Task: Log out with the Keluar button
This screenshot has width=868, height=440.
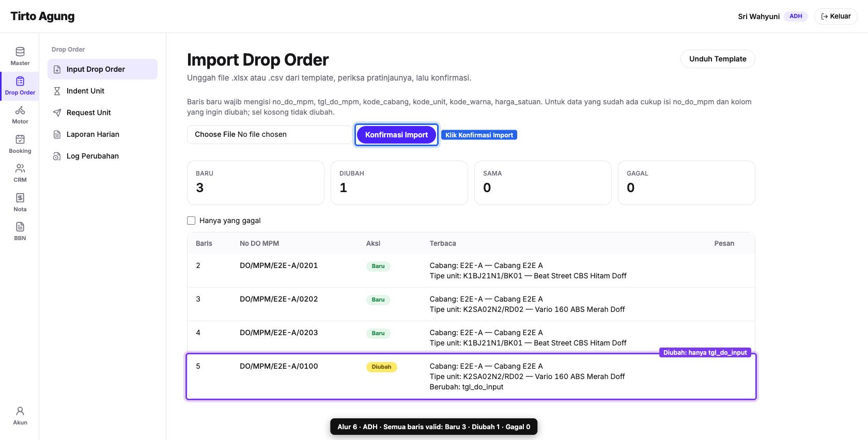Action: click(x=835, y=17)
